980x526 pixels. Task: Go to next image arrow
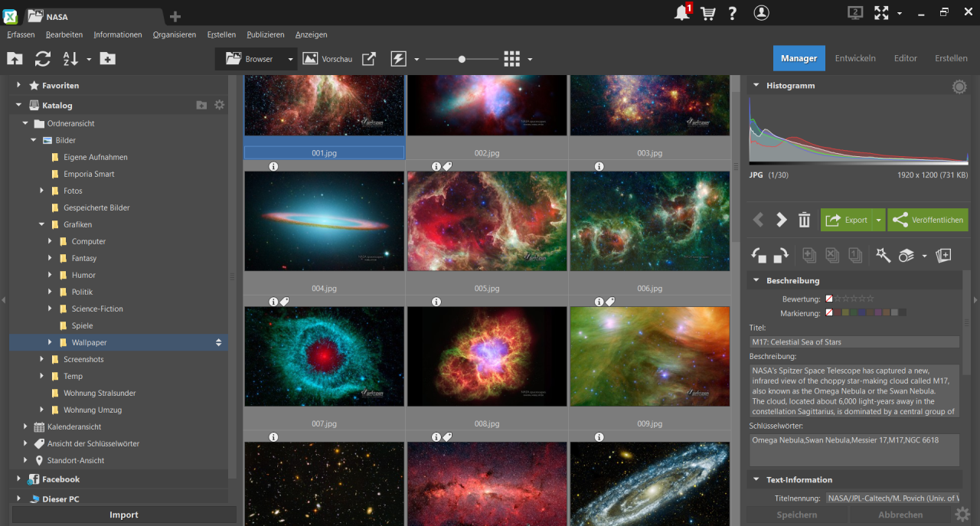tap(782, 220)
